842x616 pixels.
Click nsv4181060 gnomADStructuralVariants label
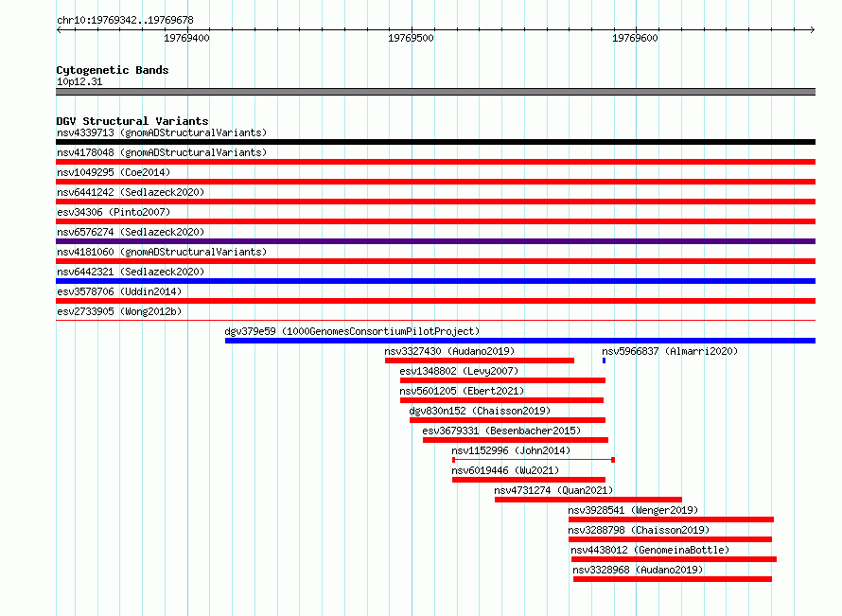click(162, 252)
